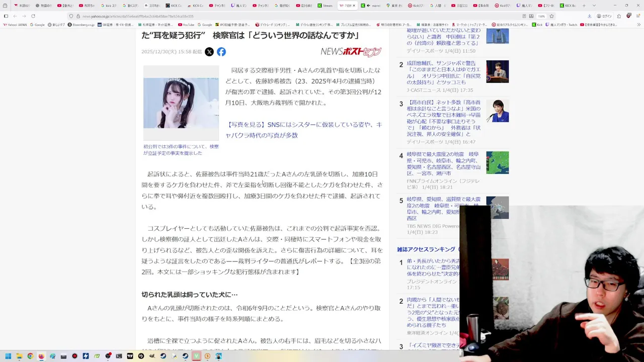Image resolution: width=644 pixels, height=362 pixels.
Task: Share article via Facebook icon
Action: [x=221, y=52]
